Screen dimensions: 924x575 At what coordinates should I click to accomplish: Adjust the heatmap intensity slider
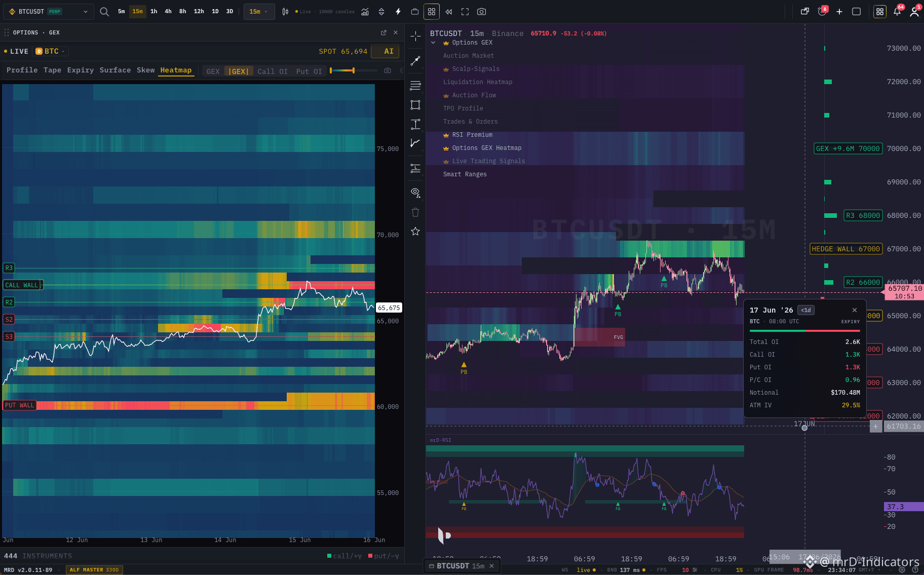pos(354,71)
